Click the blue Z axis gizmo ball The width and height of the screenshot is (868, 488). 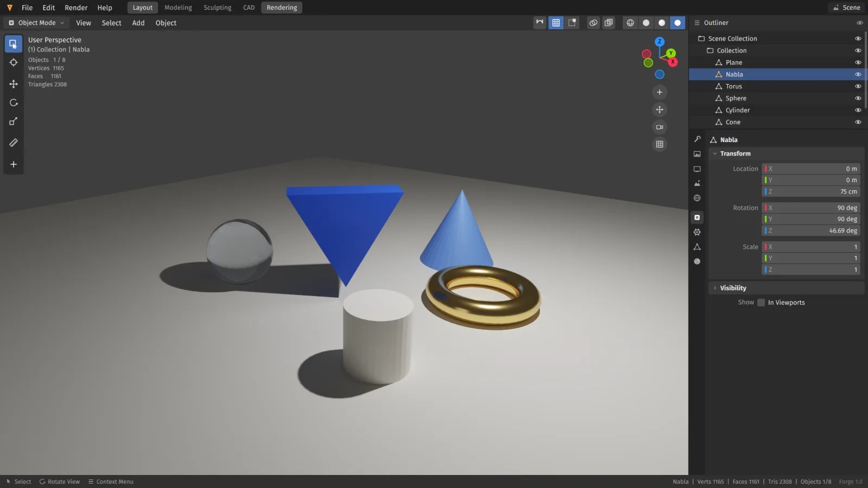[660, 42]
